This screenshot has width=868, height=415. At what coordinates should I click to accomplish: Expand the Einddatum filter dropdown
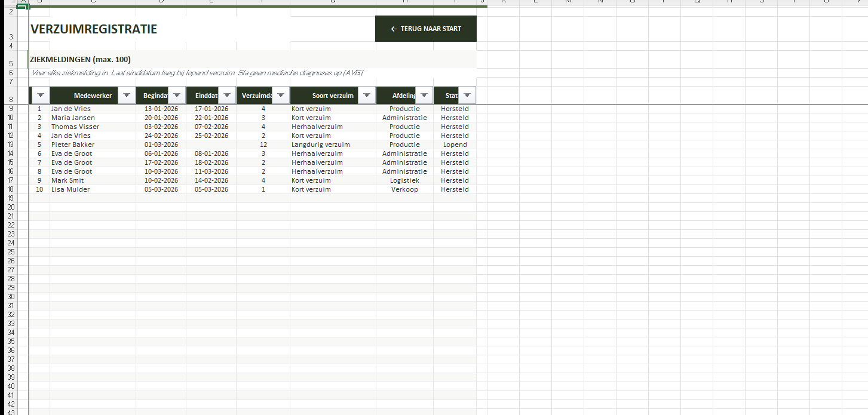coord(226,96)
